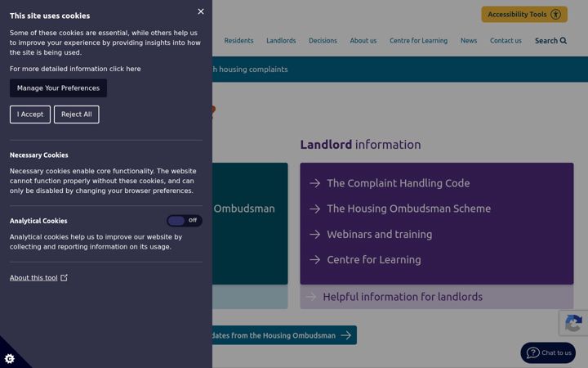Open Helpful information for landlords link
The width and height of the screenshot is (588, 368).
403,297
